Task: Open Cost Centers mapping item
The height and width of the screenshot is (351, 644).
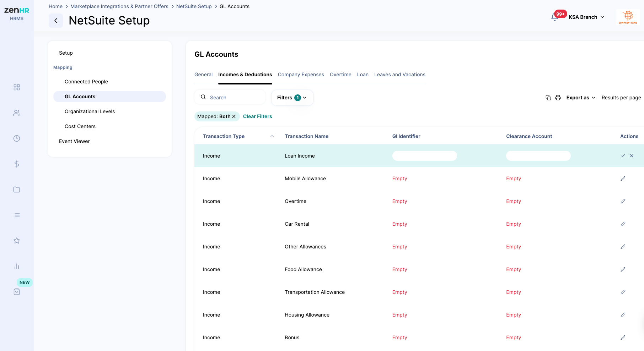Action: (80, 126)
